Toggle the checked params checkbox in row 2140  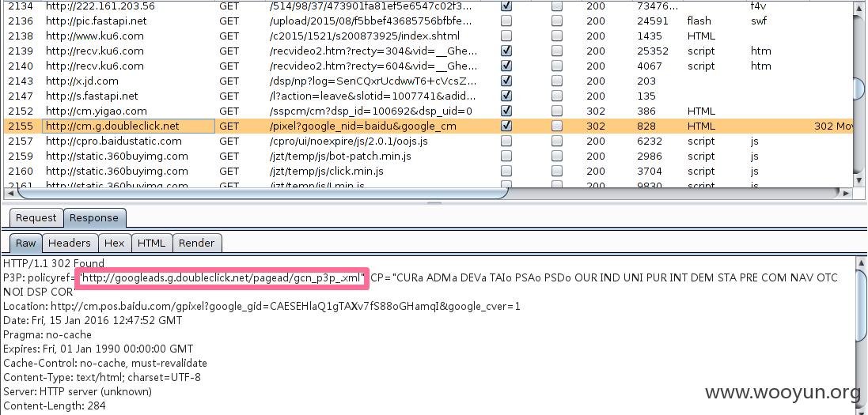506,66
